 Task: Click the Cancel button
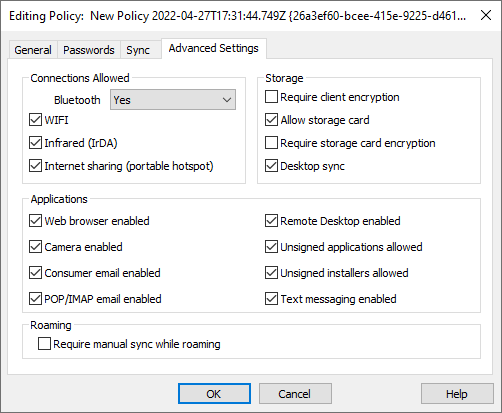pos(295,394)
